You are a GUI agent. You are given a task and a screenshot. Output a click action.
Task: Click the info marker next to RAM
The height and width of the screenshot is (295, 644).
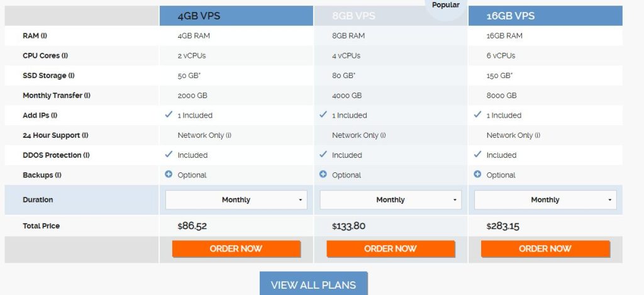pos(44,36)
